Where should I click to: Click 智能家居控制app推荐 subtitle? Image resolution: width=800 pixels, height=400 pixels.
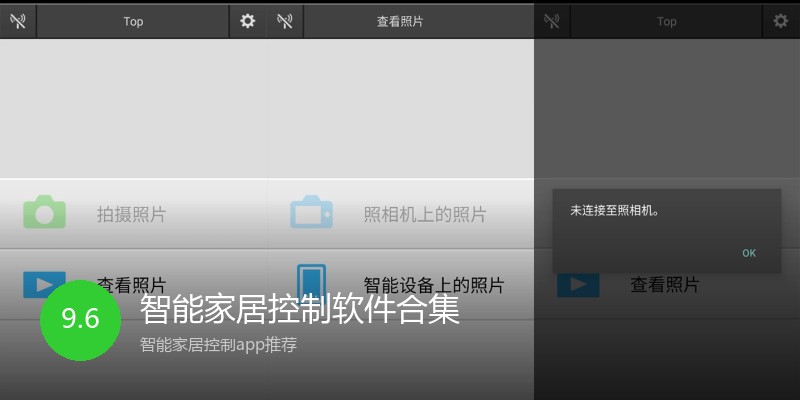pyautogui.click(x=218, y=345)
